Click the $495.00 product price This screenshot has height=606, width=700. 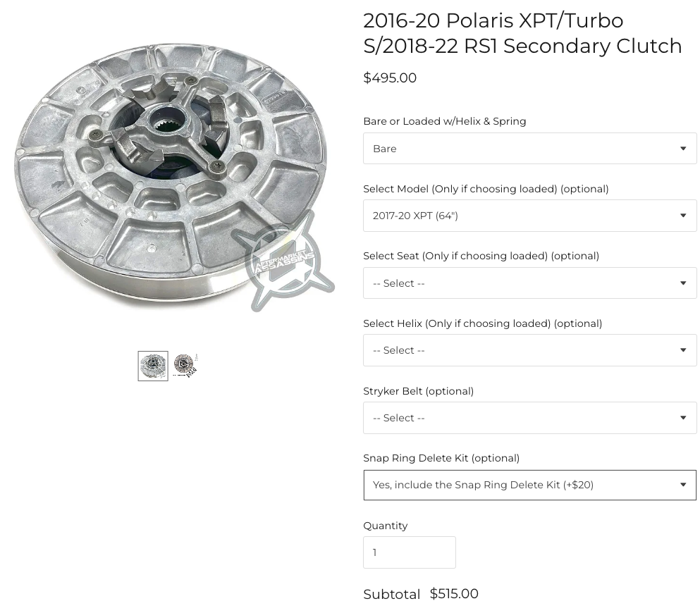(390, 78)
